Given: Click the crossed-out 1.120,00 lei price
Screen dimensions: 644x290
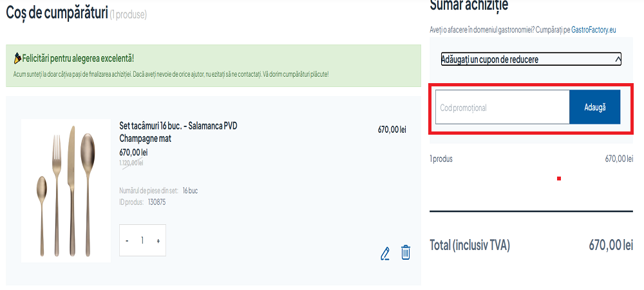Looking at the screenshot, I should click(131, 163).
